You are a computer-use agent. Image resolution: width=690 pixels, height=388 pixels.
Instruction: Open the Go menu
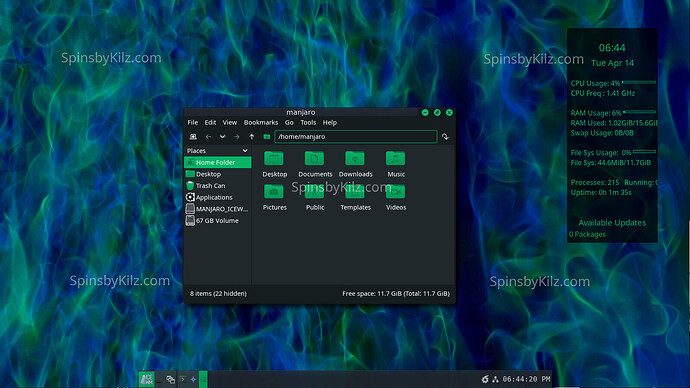point(289,122)
